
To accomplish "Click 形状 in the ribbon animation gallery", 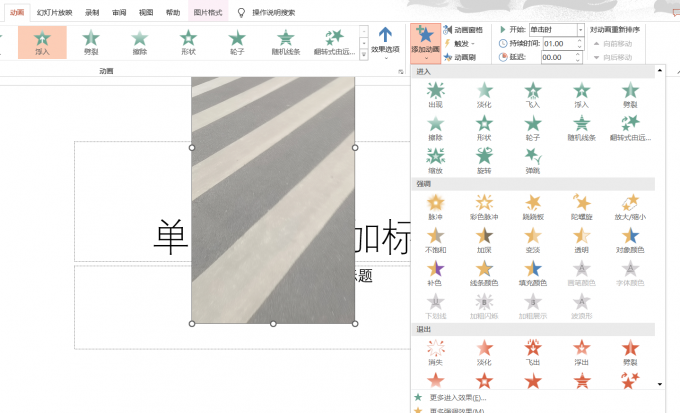I will [188, 42].
